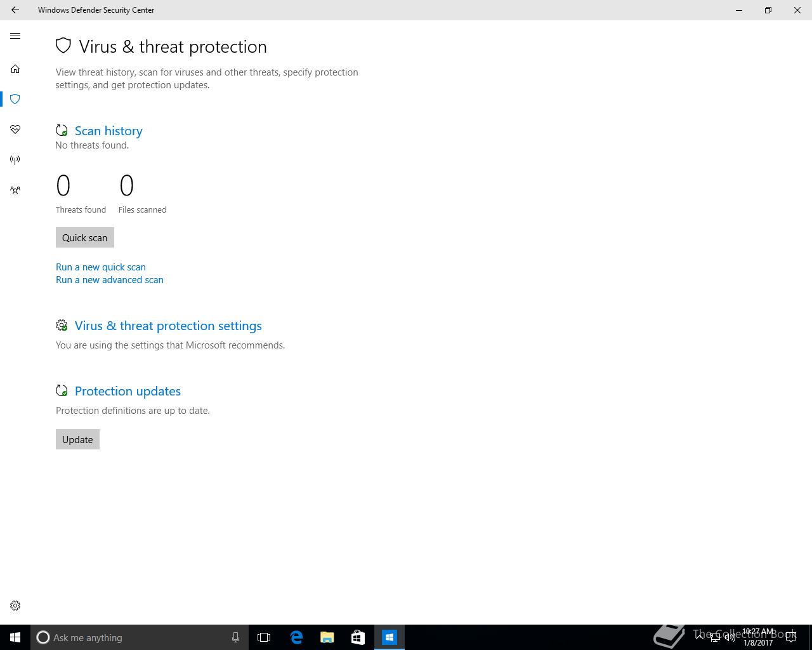
Task: Run a new advanced scan link
Action: click(x=110, y=280)
